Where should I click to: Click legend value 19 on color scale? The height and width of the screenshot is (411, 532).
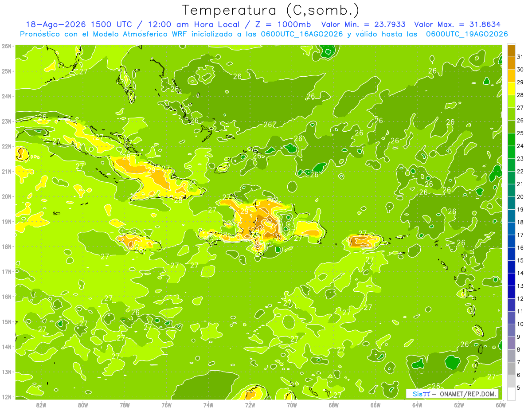520,210
